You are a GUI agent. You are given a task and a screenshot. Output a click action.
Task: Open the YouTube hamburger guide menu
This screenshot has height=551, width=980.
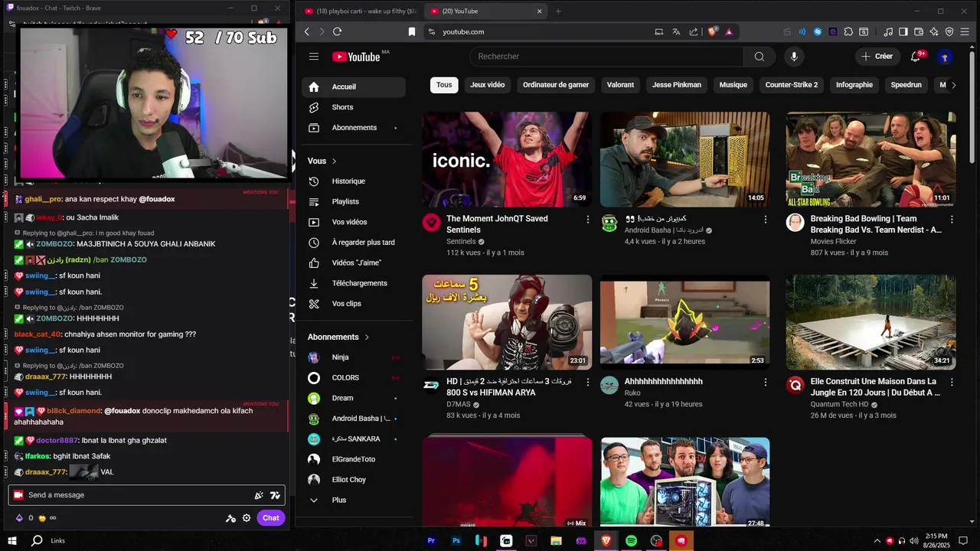(314, 57)
